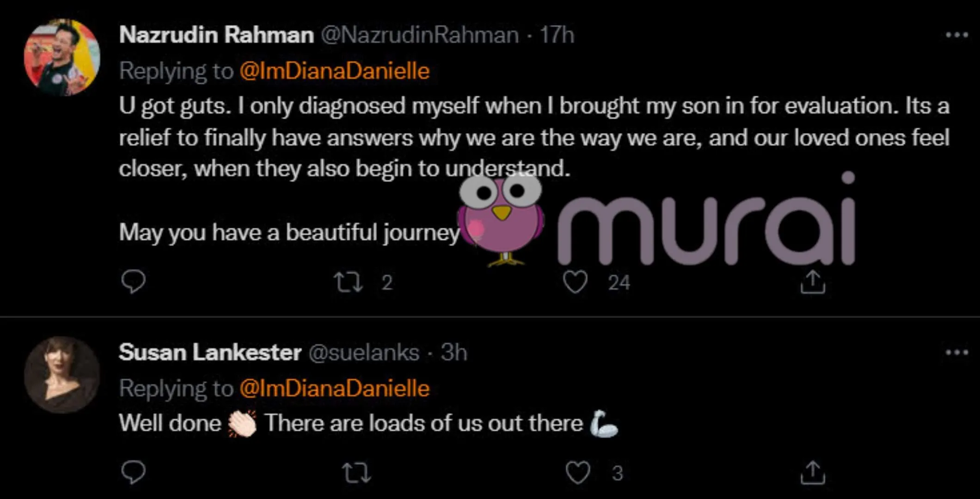980x499 pixels.
Task: Like Susan Lankester's tweet
Action: (577, 473)
